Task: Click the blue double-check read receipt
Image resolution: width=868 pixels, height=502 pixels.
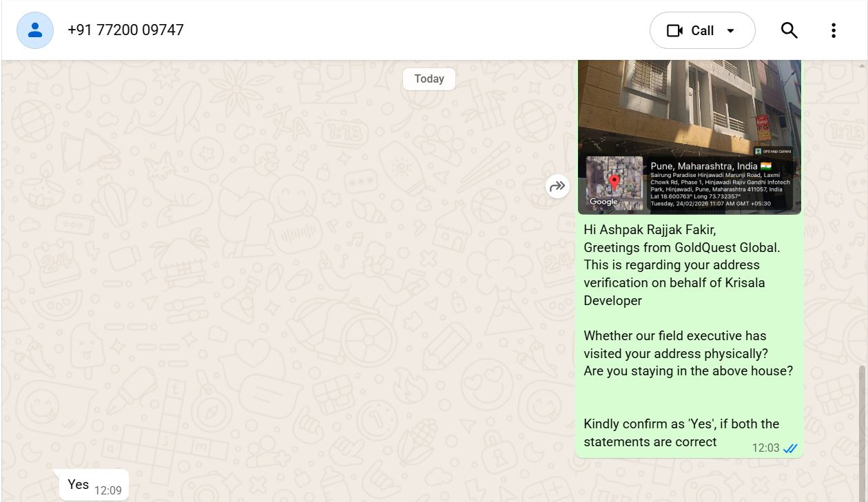Action: click(x=790, y=448)
